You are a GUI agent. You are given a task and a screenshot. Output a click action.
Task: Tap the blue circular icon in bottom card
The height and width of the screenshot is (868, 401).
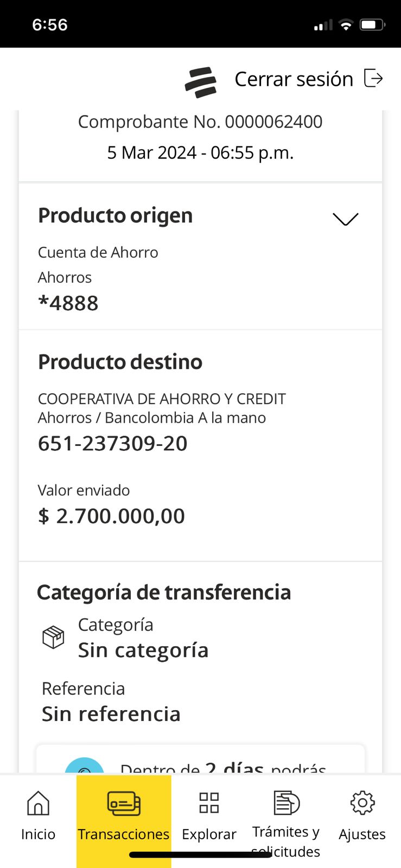coord(85,766)
